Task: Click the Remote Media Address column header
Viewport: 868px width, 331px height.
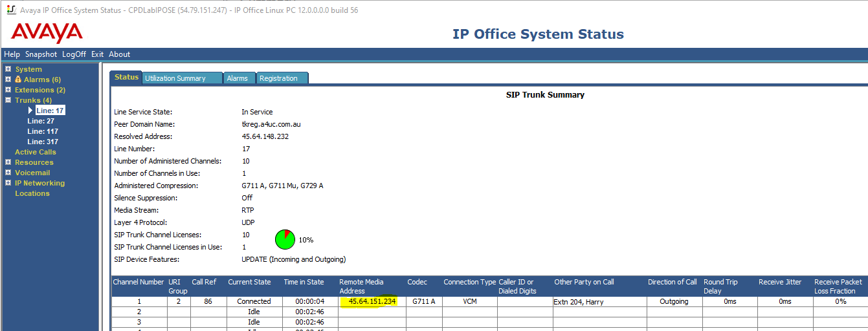Action: coord(372,286)
